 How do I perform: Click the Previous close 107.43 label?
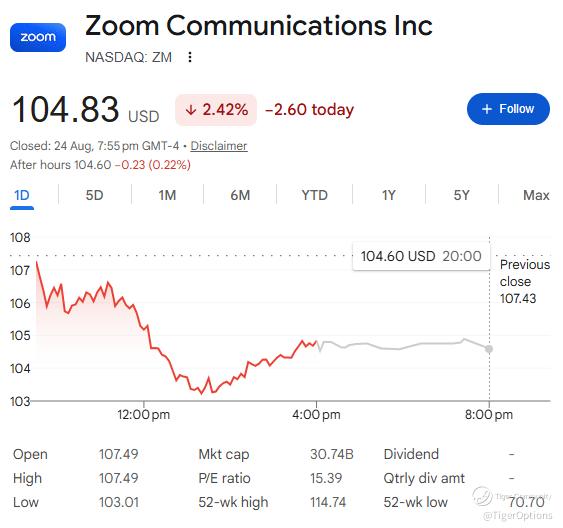point(525,281)
